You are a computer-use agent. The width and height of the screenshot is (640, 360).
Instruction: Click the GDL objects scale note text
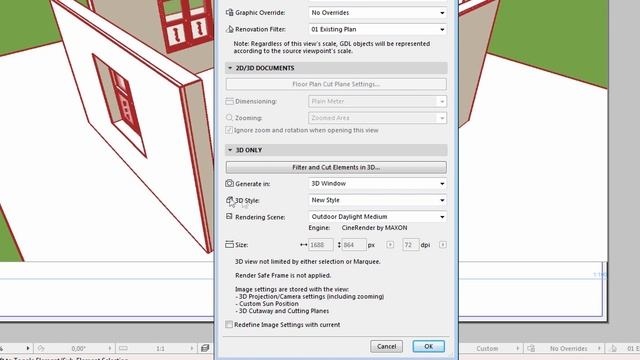click(332, 47)
